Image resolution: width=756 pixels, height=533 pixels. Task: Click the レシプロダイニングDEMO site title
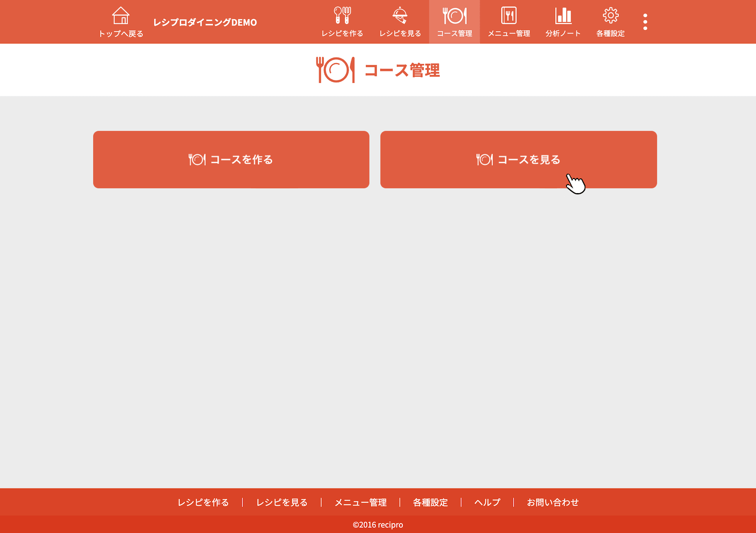pyautogui.click(x=205, y=22)
